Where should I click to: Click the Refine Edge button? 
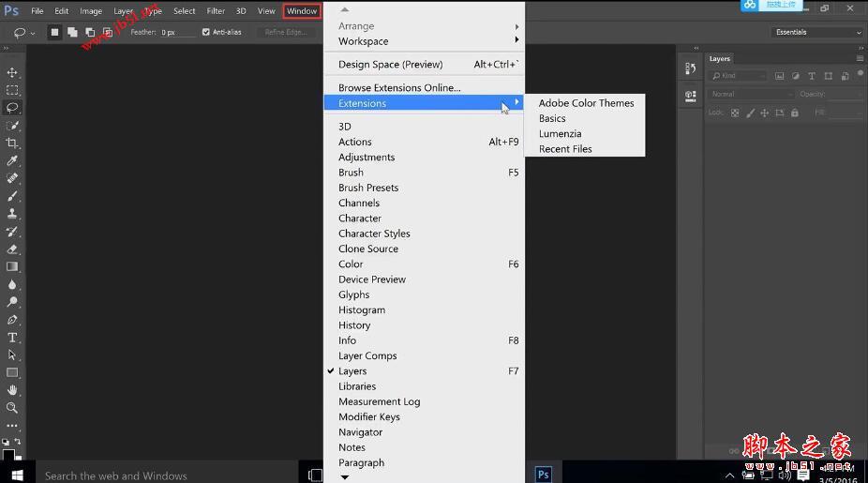286,32
